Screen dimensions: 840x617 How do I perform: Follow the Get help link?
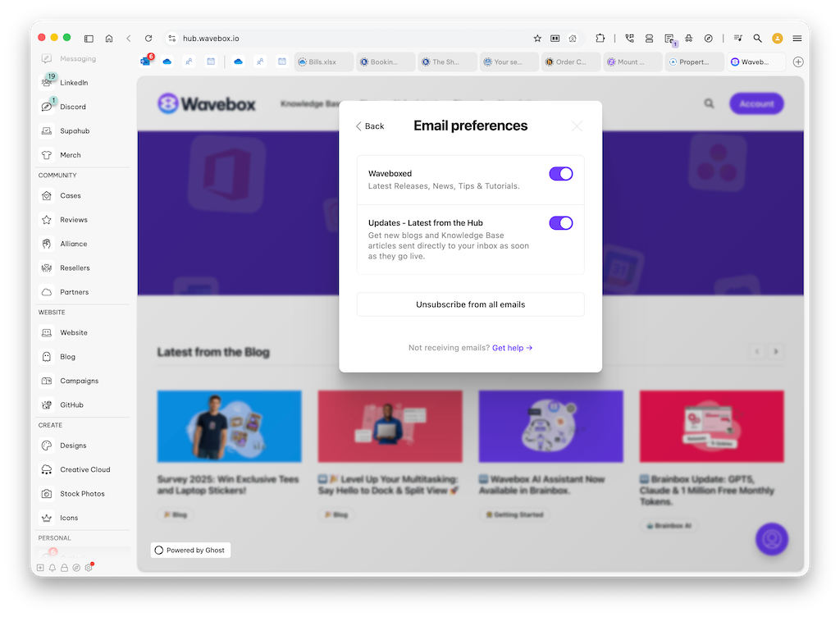point(512,348)
